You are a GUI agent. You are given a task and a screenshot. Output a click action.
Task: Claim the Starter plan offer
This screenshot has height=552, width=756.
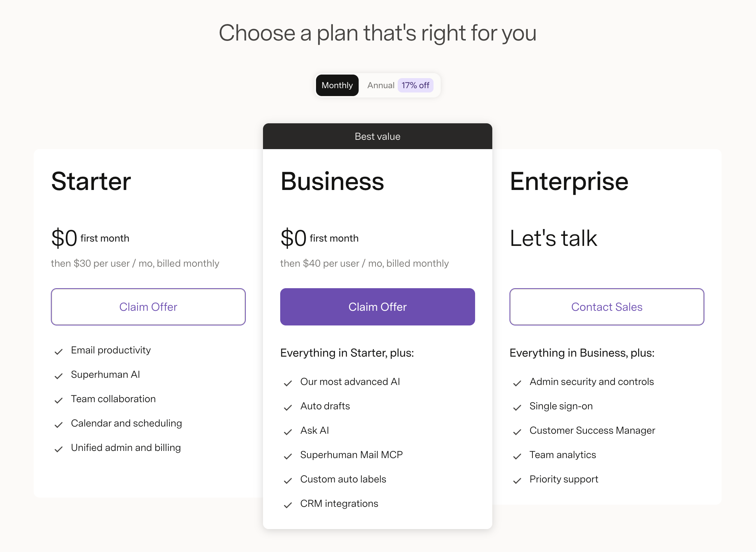(x=148, y=307)
